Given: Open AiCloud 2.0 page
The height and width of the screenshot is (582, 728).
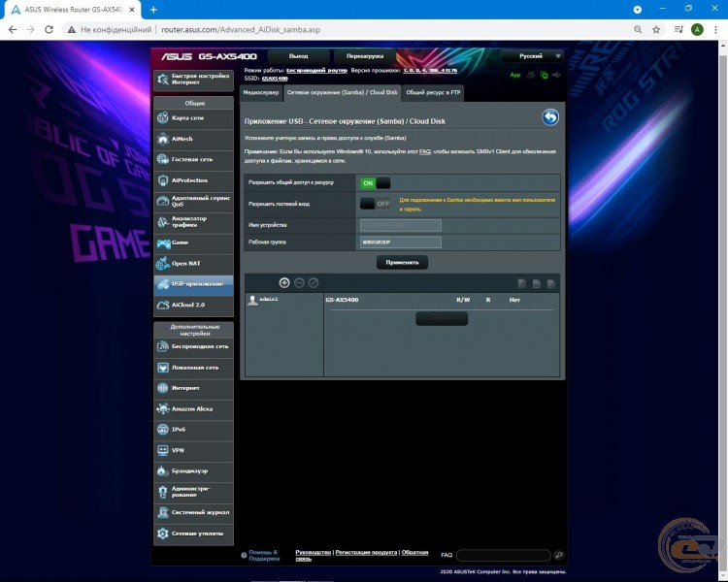Looking at the screenshot, I should click(x=193, y=305).
